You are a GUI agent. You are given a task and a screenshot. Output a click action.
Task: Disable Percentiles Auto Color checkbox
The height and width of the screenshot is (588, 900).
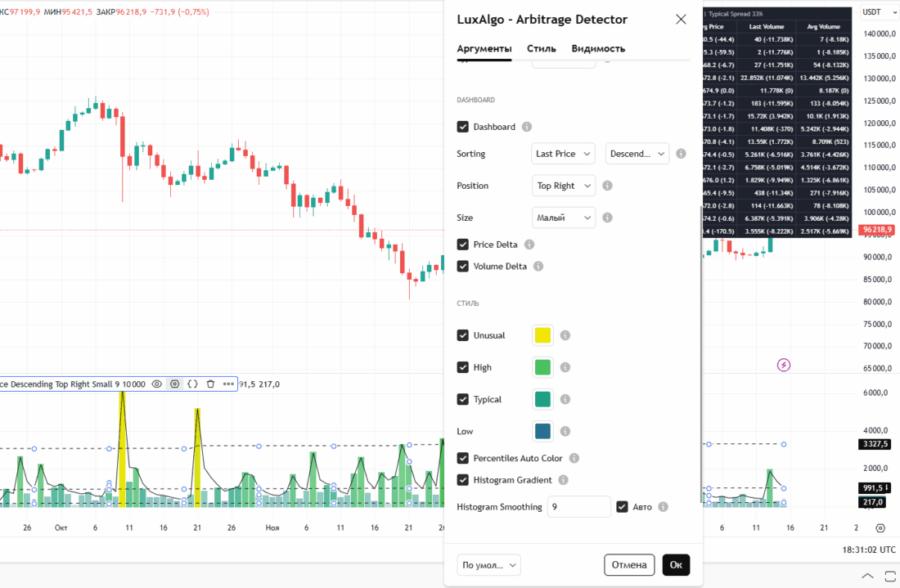pos(462,458)
